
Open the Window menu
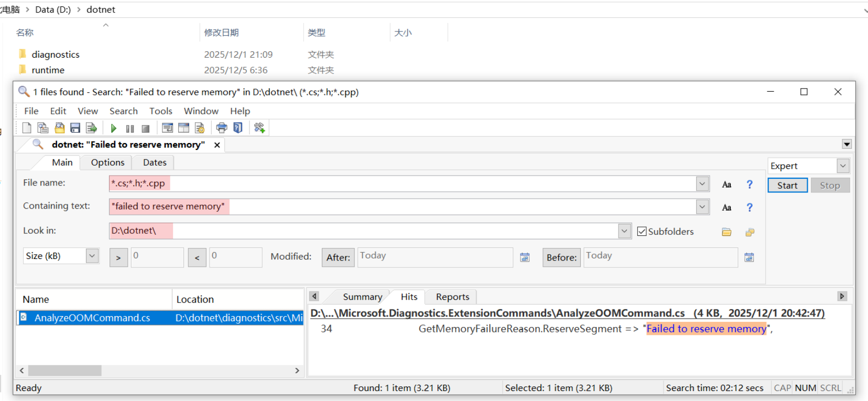coord(201,111)
